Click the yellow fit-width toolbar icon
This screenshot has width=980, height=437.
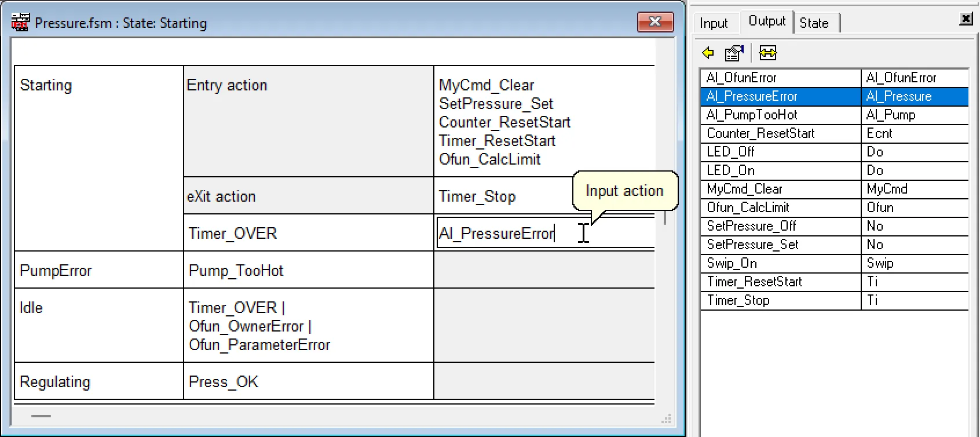click(768, 53)
